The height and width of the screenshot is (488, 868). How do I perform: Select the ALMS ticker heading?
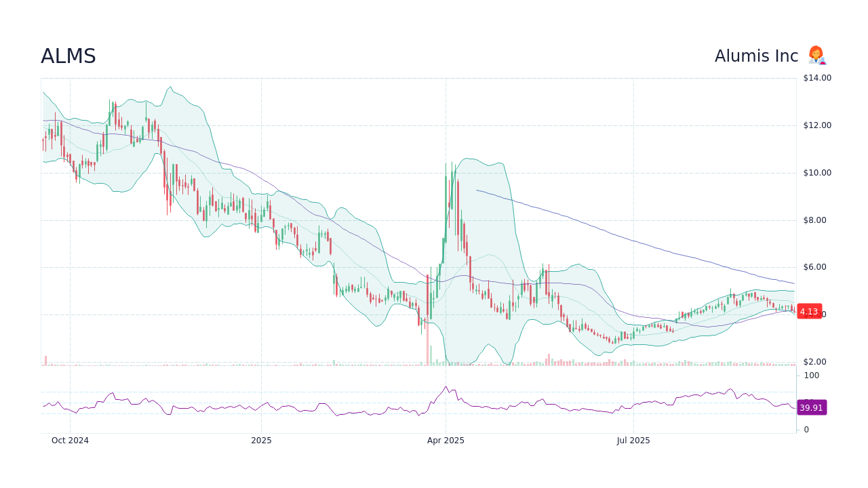click(68, 56)
